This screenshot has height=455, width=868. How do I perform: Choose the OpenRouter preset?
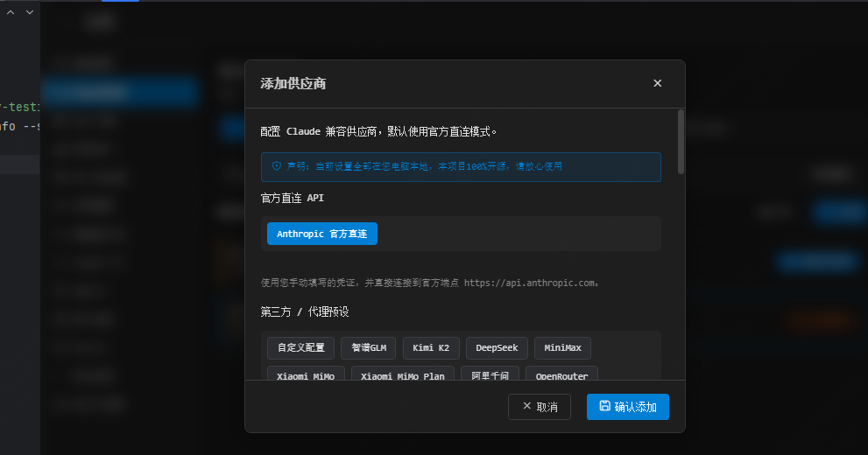click(561, 373)
